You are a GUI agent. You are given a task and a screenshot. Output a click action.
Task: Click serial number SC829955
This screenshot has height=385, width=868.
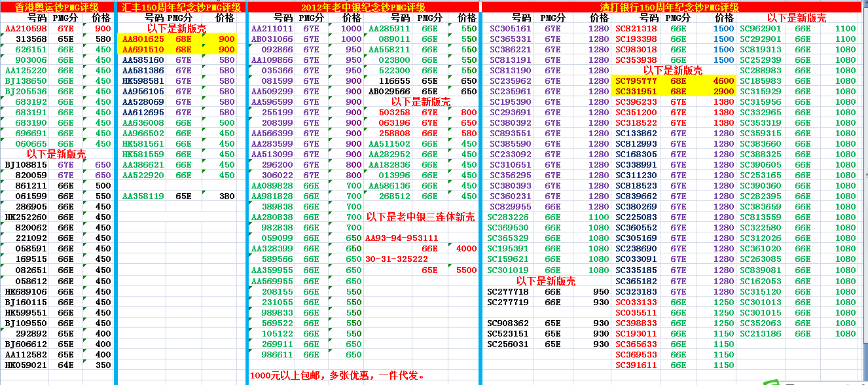[511, 207]
